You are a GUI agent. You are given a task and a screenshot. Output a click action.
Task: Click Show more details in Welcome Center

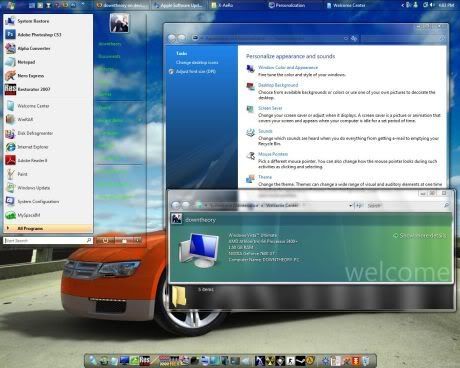click(419, 235)
